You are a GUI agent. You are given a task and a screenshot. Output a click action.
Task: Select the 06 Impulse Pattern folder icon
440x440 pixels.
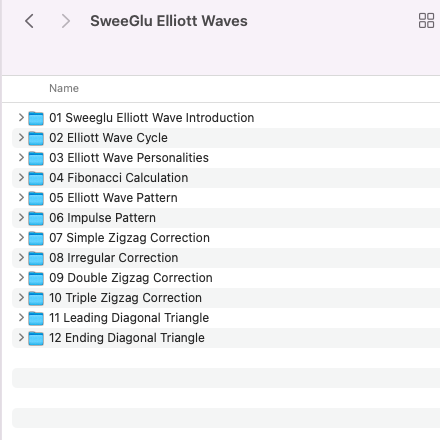(x=36, y=218)
